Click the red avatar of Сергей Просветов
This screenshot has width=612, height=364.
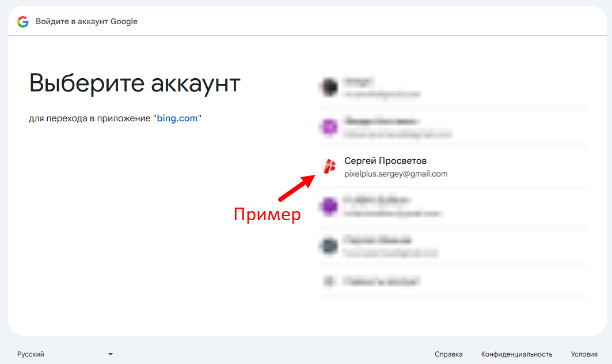pyautogui.click(x=329, y=167)
